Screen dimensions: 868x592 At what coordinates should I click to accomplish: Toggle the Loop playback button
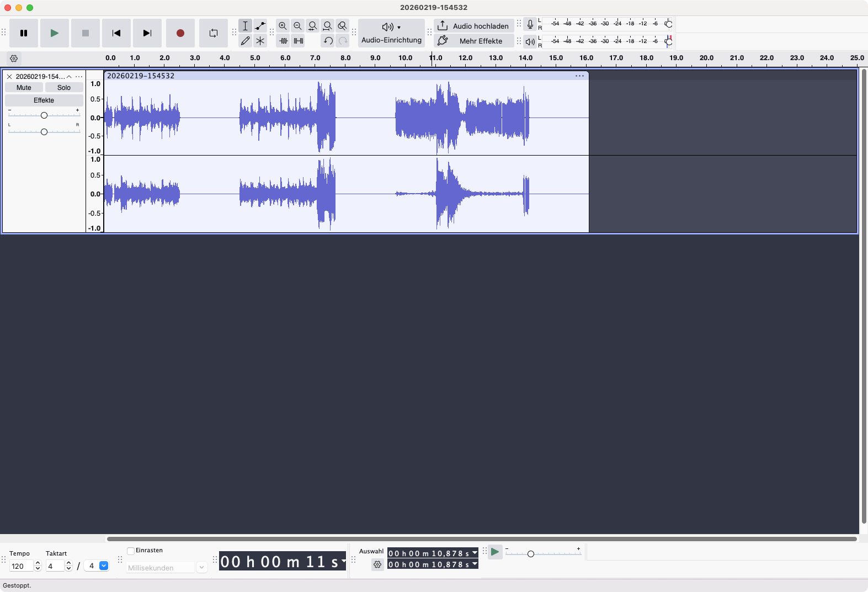click(x=213, y=33)
